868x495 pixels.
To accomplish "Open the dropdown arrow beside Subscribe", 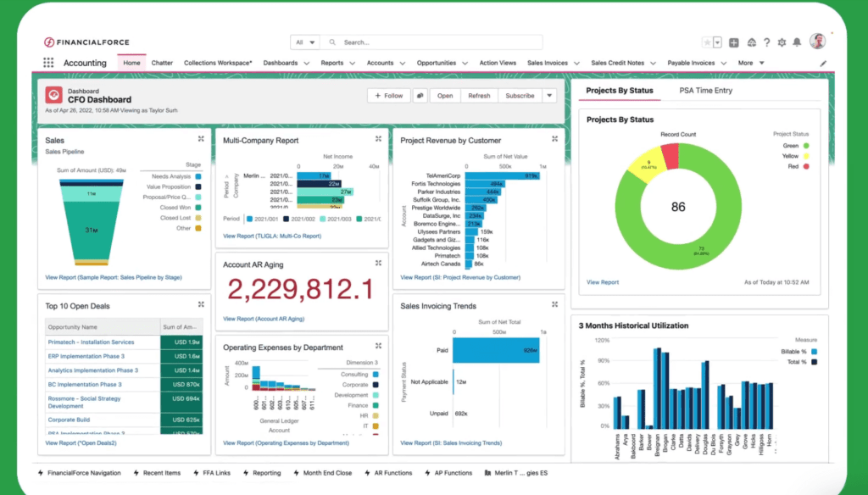I will click(x=549, y=96).
